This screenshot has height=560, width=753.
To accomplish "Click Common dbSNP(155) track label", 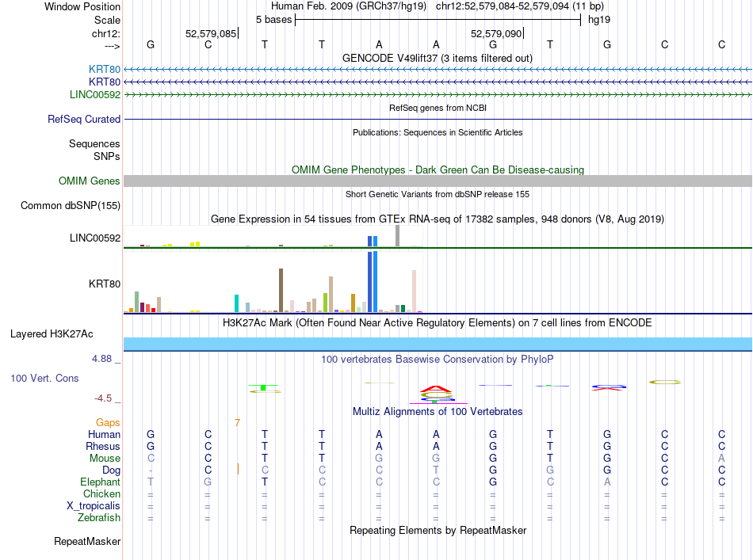I will [x=70, y=205].
